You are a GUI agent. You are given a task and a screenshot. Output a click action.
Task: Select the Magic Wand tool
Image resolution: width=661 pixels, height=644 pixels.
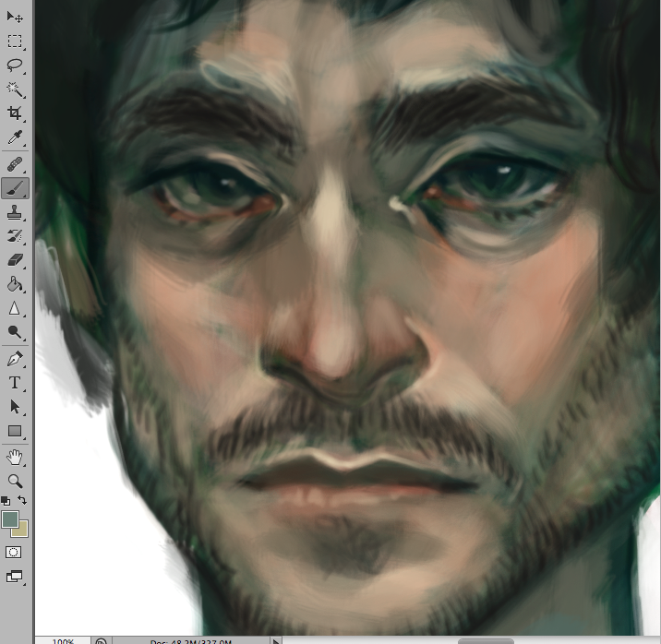(x=15, y=89)
